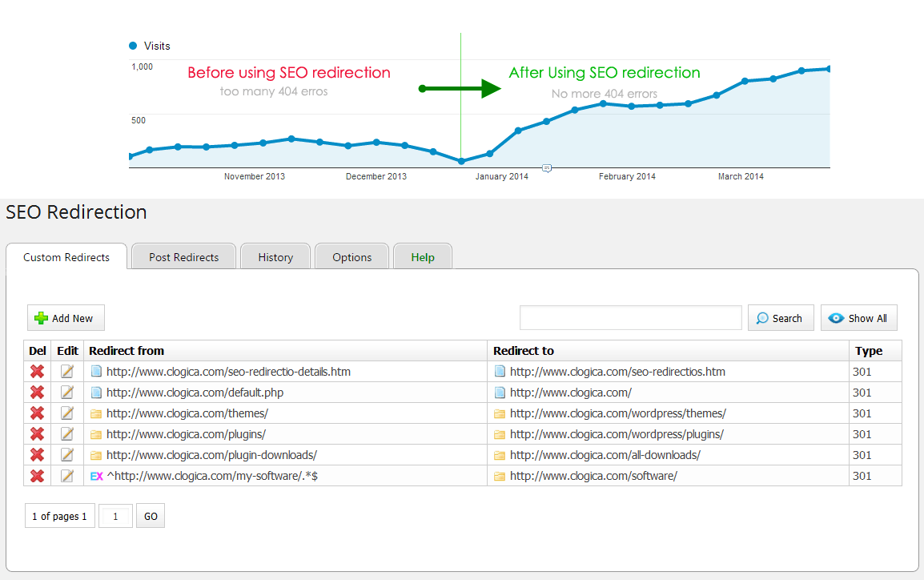924x580 pixels.
Task: Click the folder icon beside plugins redirect
Action: tap(96, 434)
